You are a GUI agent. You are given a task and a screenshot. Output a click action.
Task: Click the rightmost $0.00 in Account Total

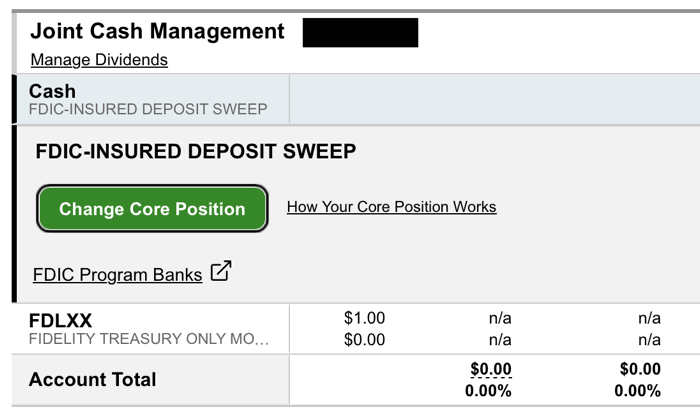(640, 370)
